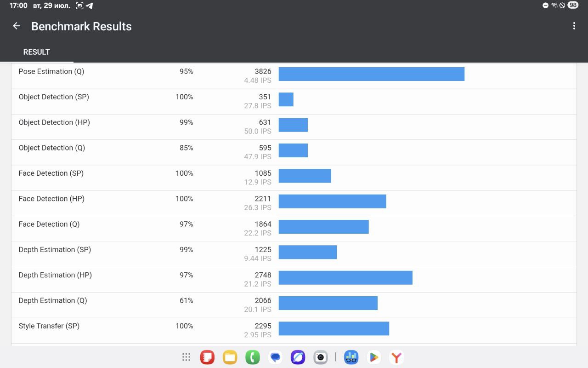Open the three-dot overflow menu
This screenshot has width=588, height=368.
tap(574, 26)
